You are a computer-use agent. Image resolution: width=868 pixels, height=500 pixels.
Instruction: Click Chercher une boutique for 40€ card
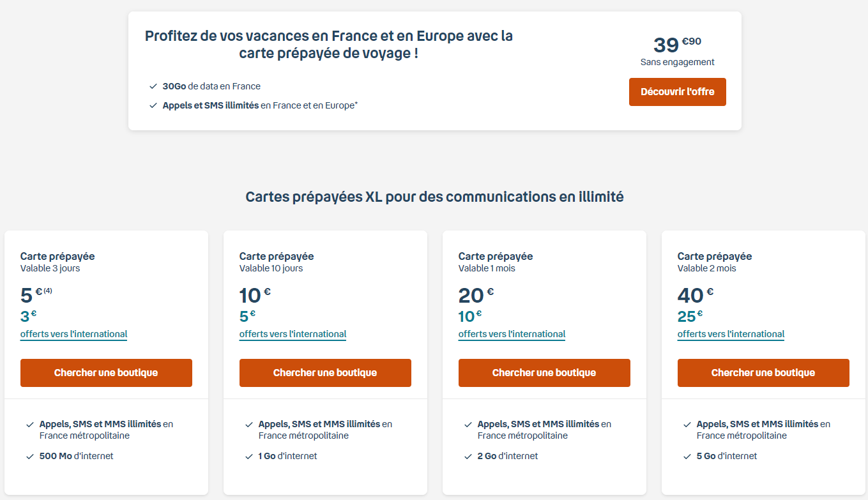pos(763,373)
